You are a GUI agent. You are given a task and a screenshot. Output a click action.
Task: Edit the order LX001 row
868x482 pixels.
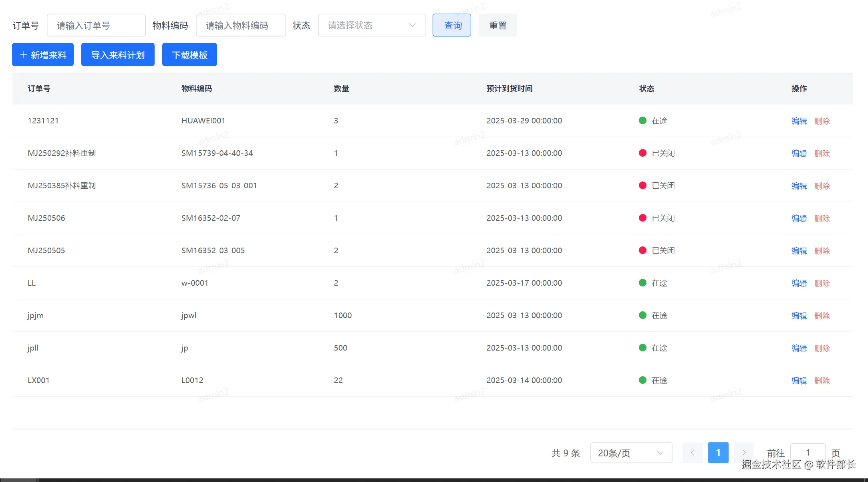point(799,381)
